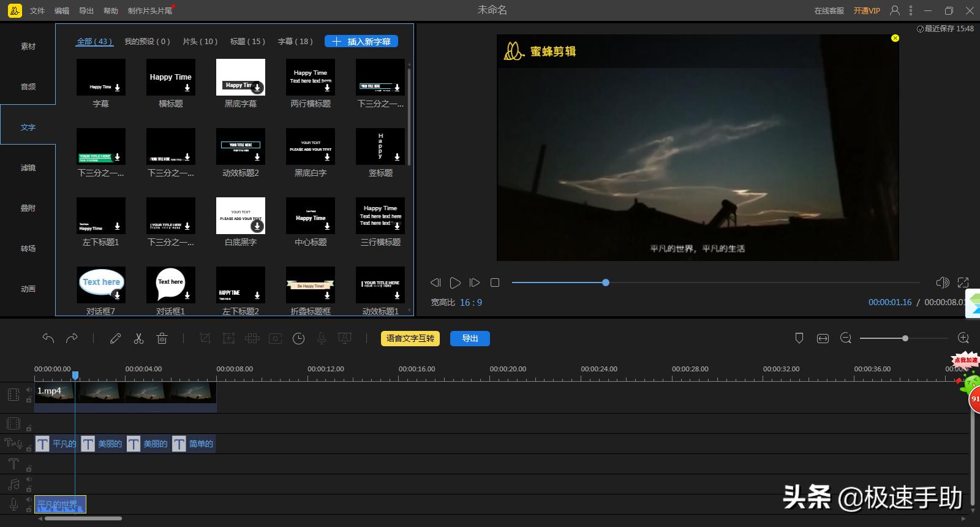Screen dimensions: 980x527
Task: Open the pencil edit tool
Action: [x=115, y=338]
